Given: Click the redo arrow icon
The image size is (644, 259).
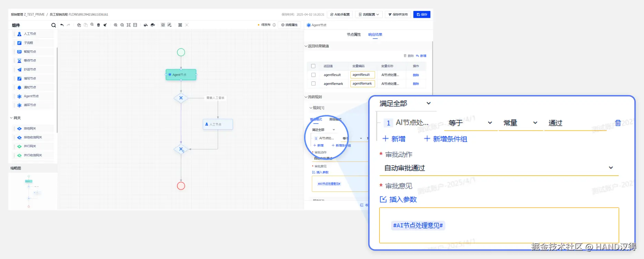Looking at the screenshot, I should tap(68, 25).
